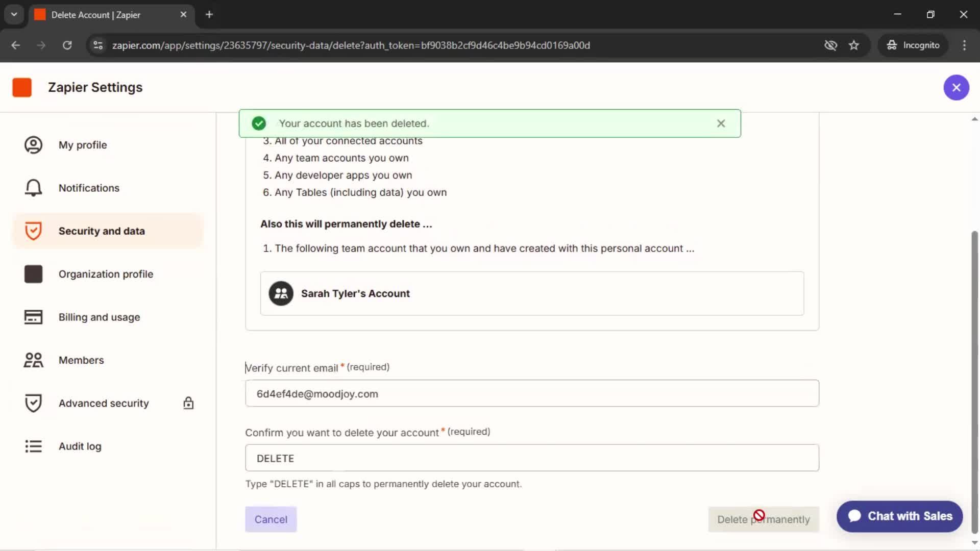This screenshot has width=980, height=551.
Task: Click the browser back arrow
Action: pos(16,45)
